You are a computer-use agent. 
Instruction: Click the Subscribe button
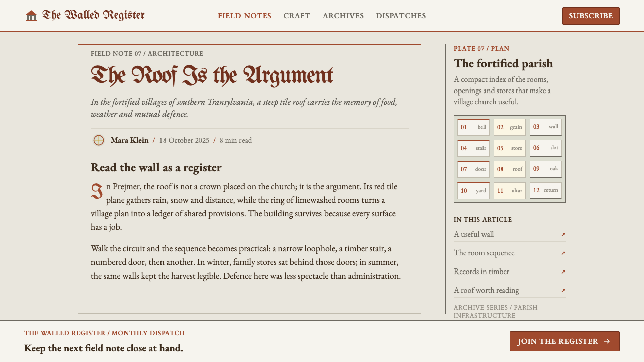(591, 16)
